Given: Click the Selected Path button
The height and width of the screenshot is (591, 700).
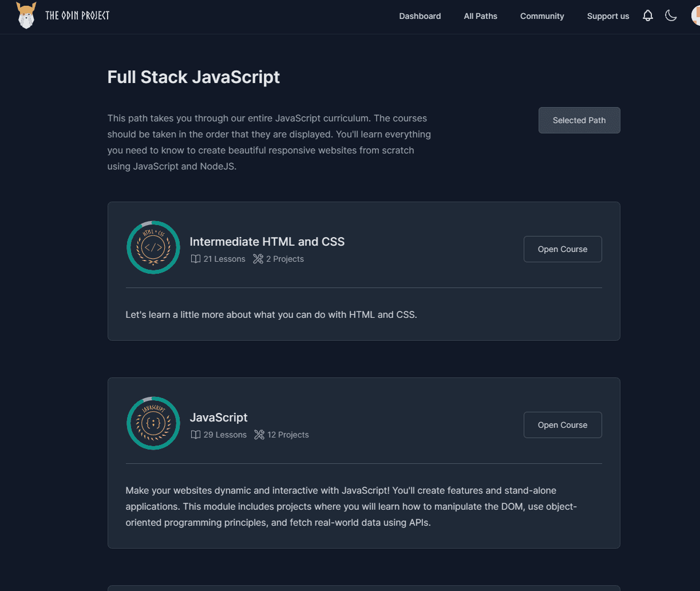Looking at the screenshot, I should 579,120.
